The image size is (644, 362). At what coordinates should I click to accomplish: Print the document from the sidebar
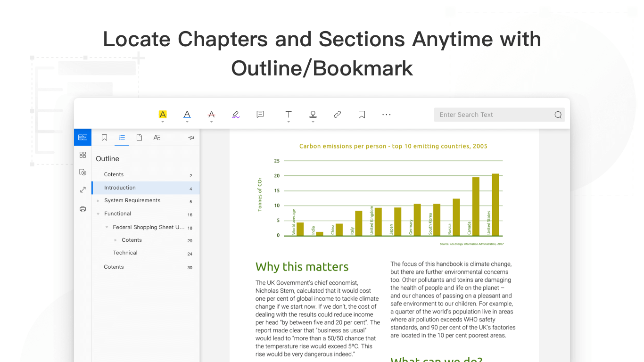coord(83,209)
